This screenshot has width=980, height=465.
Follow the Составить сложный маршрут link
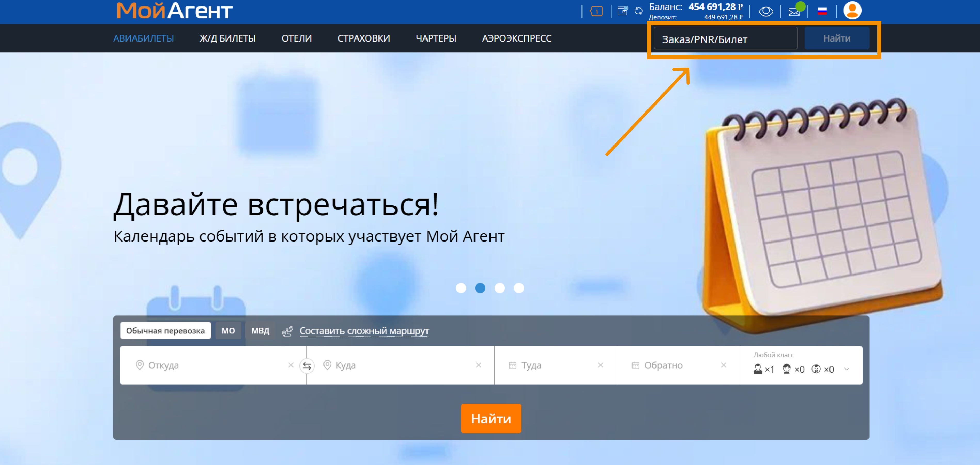364,331
